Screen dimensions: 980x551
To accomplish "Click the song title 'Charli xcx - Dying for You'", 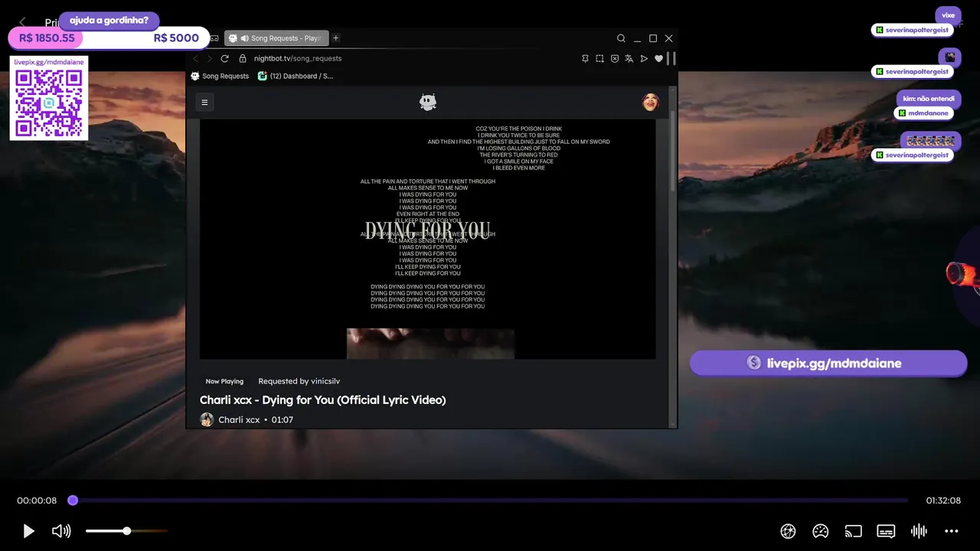I will click(322, 399).
